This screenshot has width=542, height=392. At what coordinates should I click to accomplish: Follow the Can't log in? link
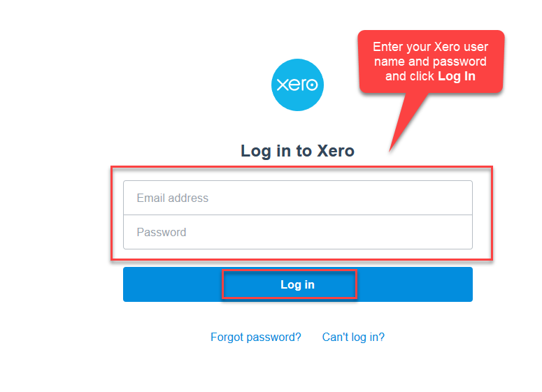pos(353,337)
